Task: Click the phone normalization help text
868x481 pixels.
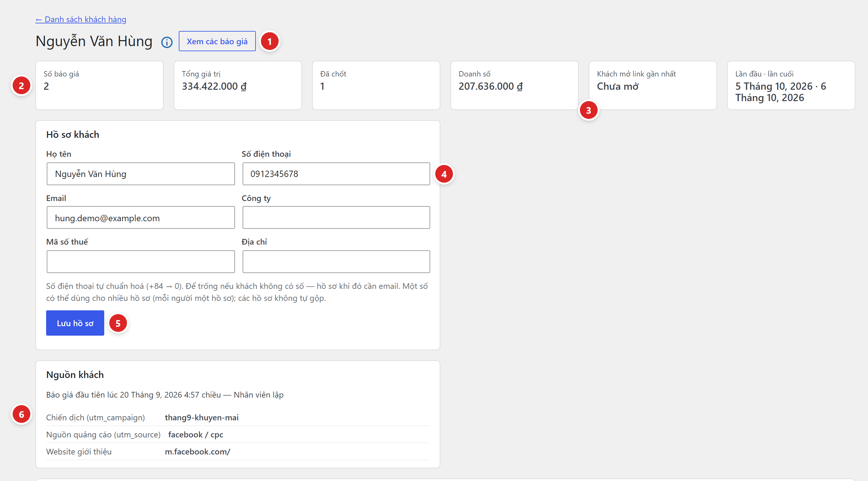Action: (237, 292)
